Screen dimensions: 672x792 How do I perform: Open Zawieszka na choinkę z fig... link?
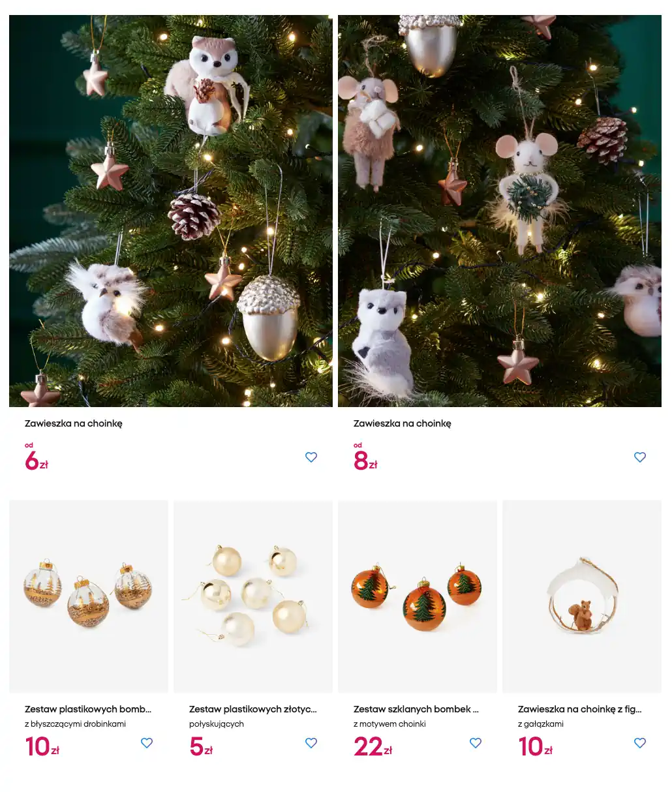580,709
